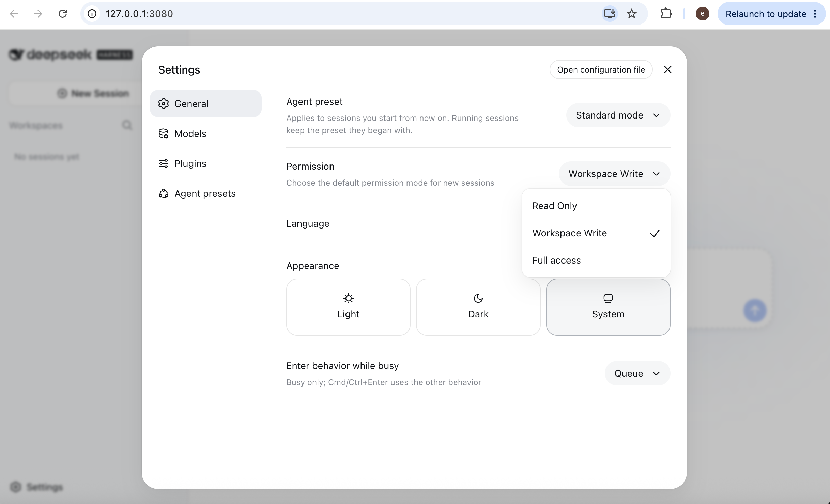Open the Chrome three-dot menu

click(x=815, y=14)
